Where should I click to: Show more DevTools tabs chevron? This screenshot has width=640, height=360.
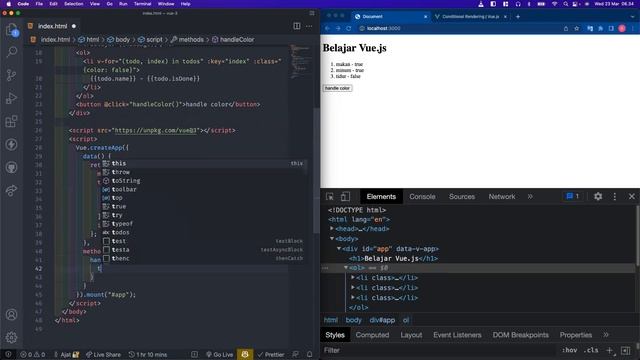coord(530,197)
